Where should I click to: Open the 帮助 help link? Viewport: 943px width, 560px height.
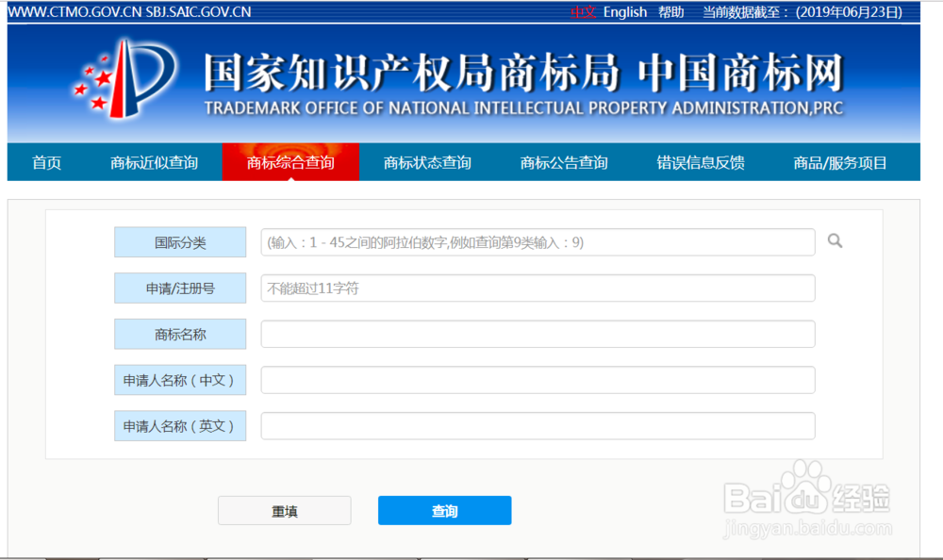[670, 12]
